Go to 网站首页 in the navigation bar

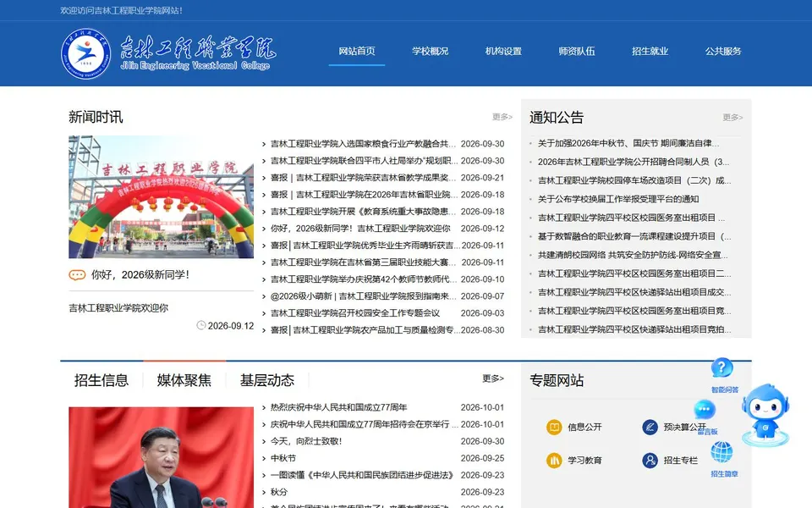(357, 51)
